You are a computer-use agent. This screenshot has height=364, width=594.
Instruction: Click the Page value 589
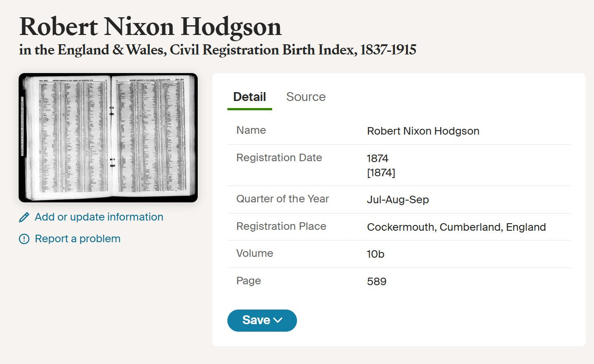[x=376, y=281]
